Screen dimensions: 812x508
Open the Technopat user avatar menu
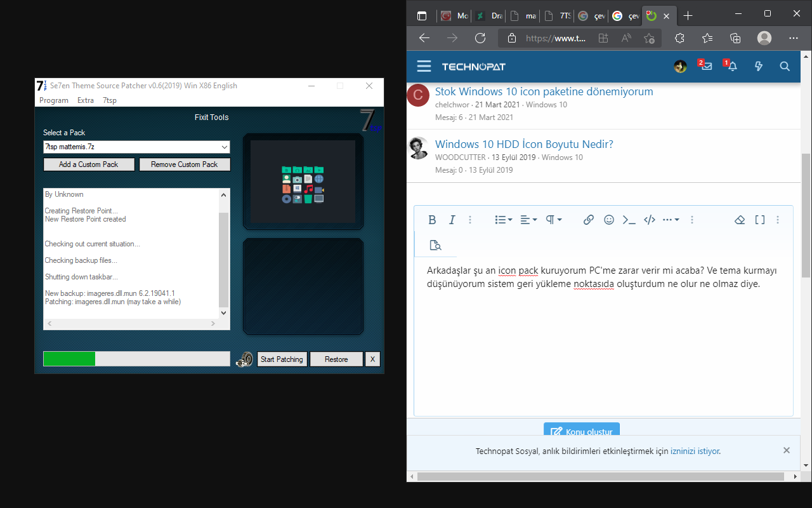[680, 66]
